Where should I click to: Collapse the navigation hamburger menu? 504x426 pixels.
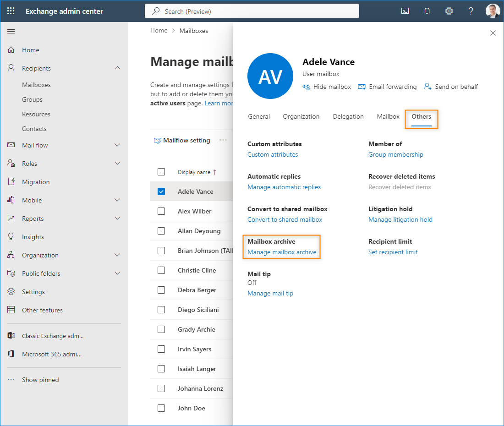pyautogui.click(x=11, y=31)
